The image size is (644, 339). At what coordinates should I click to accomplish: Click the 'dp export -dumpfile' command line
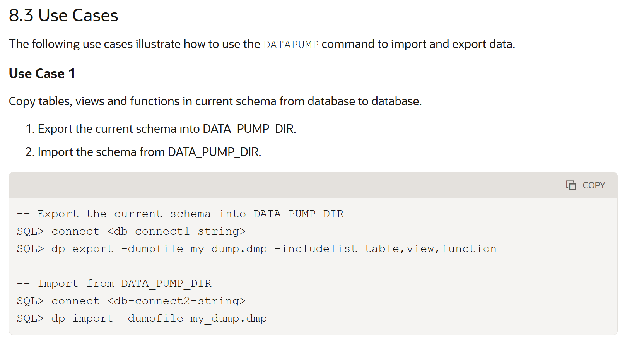256,248
